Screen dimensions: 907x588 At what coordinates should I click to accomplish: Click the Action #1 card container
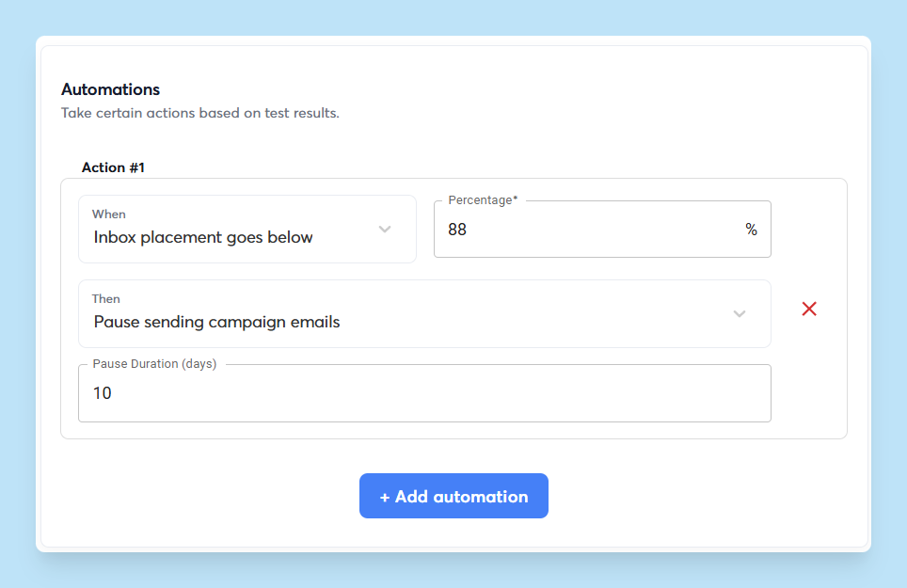[x=453, y=306]
